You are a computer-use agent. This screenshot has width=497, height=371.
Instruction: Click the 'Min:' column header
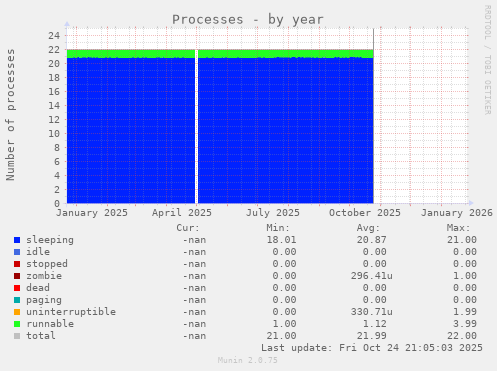(x=278, y=228)
